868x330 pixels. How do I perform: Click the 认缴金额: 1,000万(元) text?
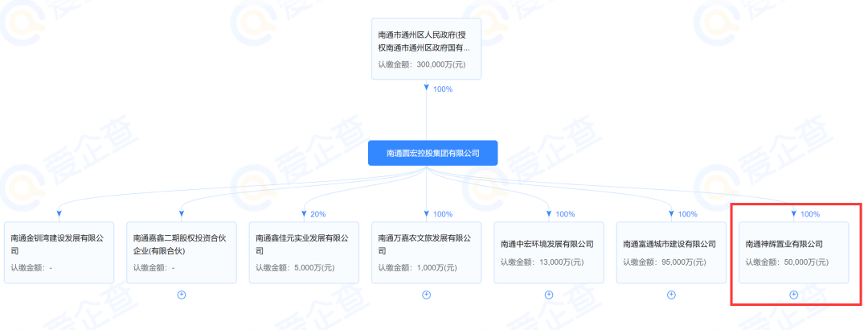(x=418, y=268)
